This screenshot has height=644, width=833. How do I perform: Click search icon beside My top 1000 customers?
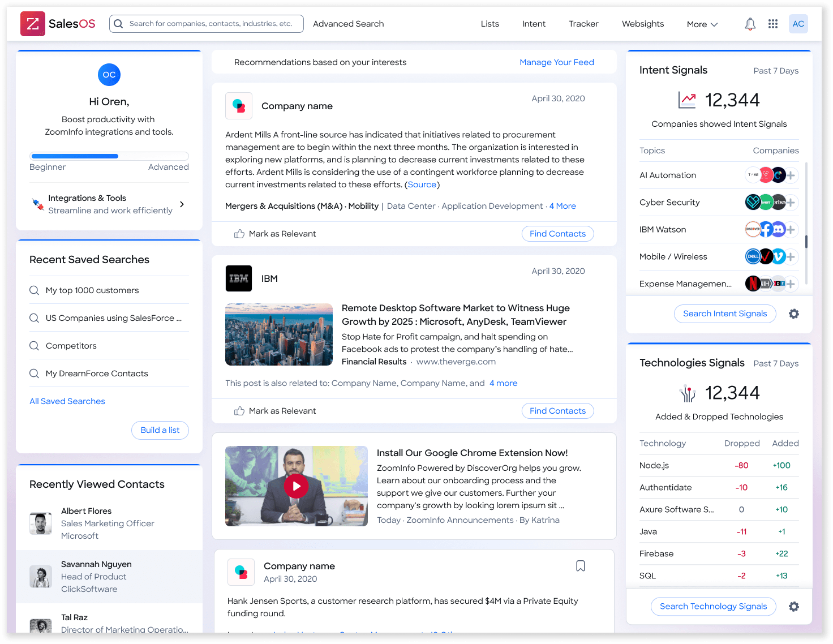[x=35, y=290]
